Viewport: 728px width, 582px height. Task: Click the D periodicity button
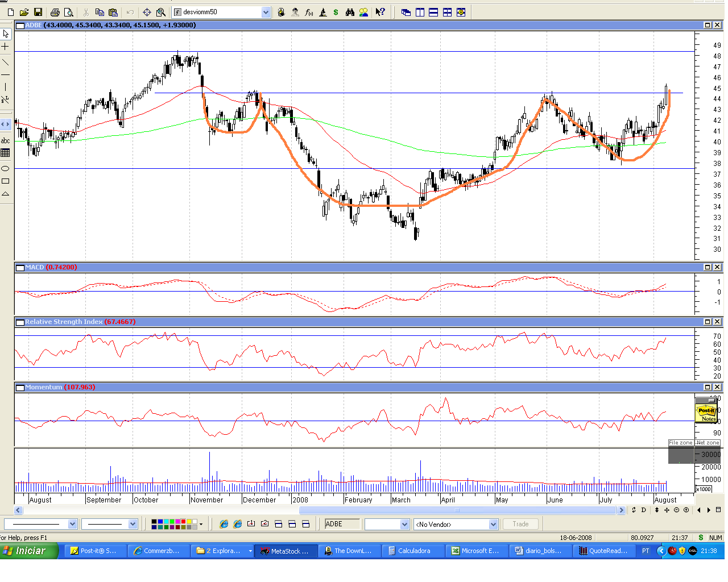click(x=643, y=510)
